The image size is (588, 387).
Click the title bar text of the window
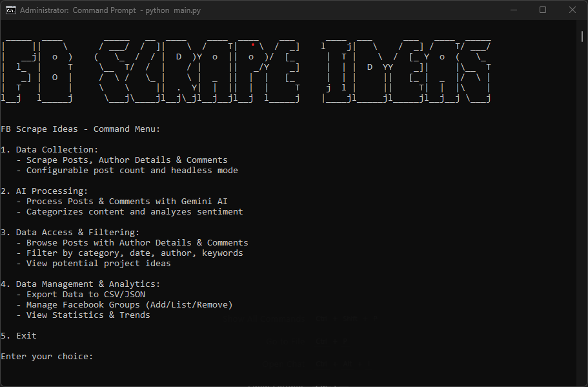click(x=110, y=10)
